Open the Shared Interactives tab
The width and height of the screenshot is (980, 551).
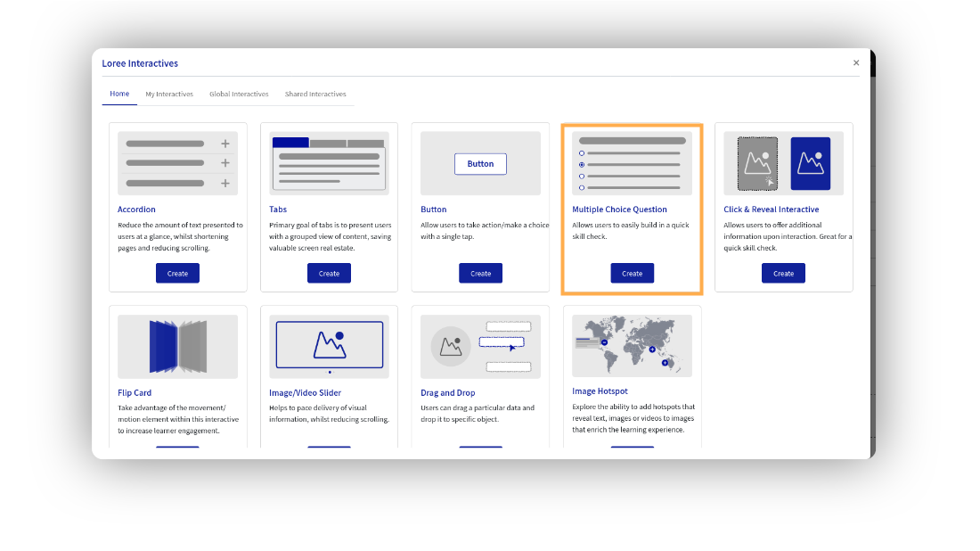(315, 95)
